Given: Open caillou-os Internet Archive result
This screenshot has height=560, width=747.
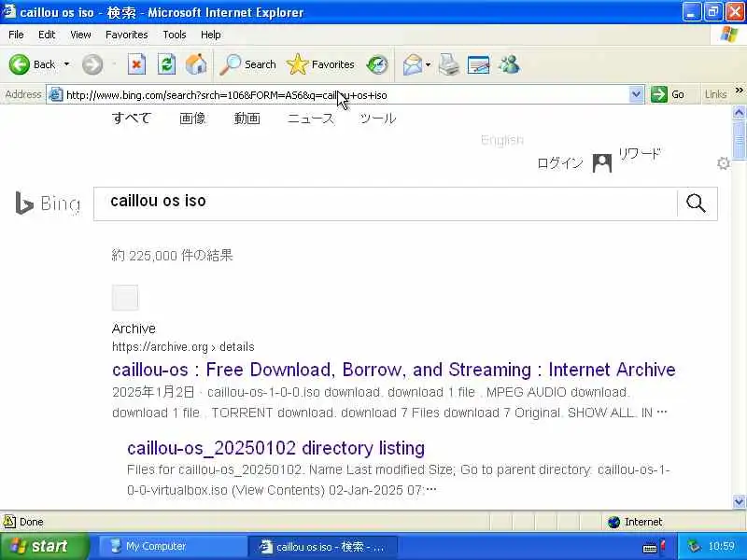Looking at the screenshot, I should point(394,370).
